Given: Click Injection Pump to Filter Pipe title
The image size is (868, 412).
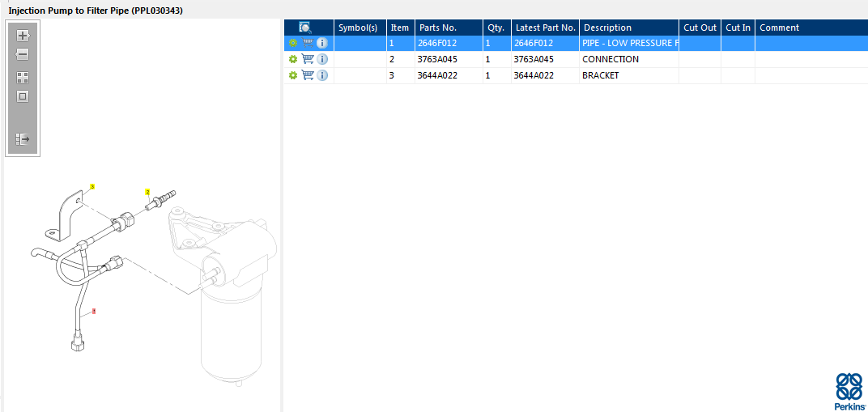Looking at the screenshot, I should tap(96, 11).
